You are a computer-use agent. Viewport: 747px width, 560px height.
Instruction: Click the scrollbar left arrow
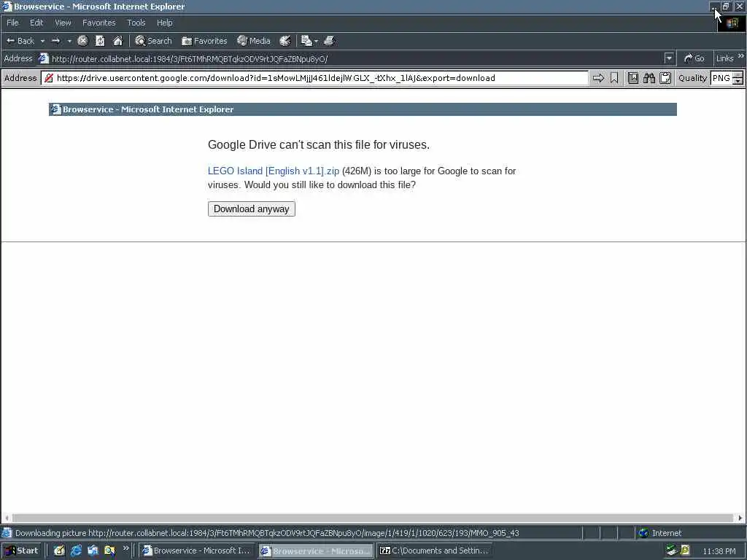point(6,518)
